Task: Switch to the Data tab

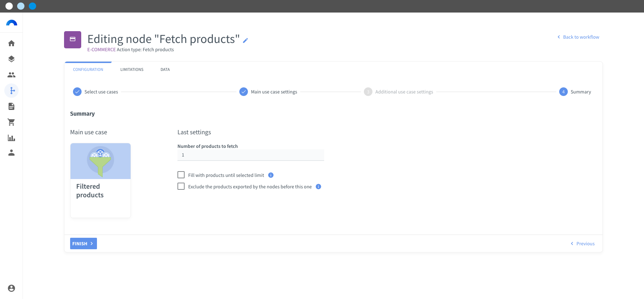Action: tap(165, 69)
